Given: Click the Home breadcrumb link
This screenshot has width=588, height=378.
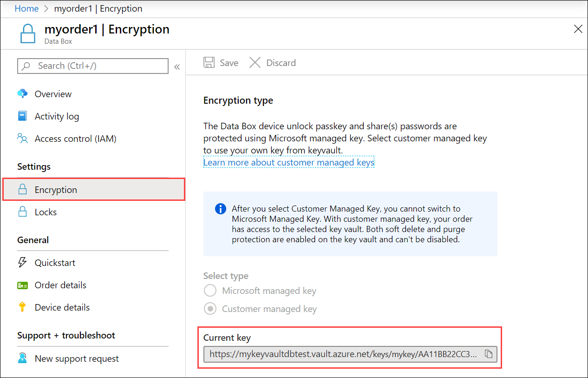Looking at the screenshot, I should click(x=26, y=8).
